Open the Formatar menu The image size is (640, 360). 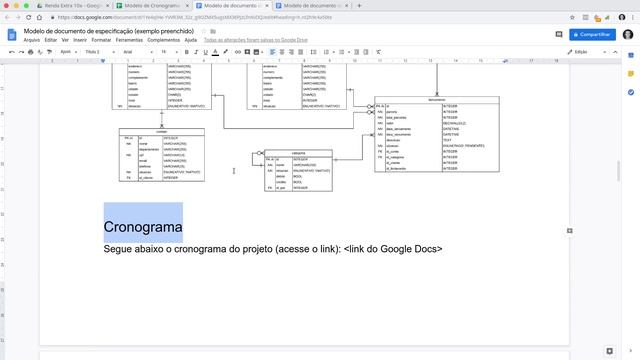pos(101,40)
